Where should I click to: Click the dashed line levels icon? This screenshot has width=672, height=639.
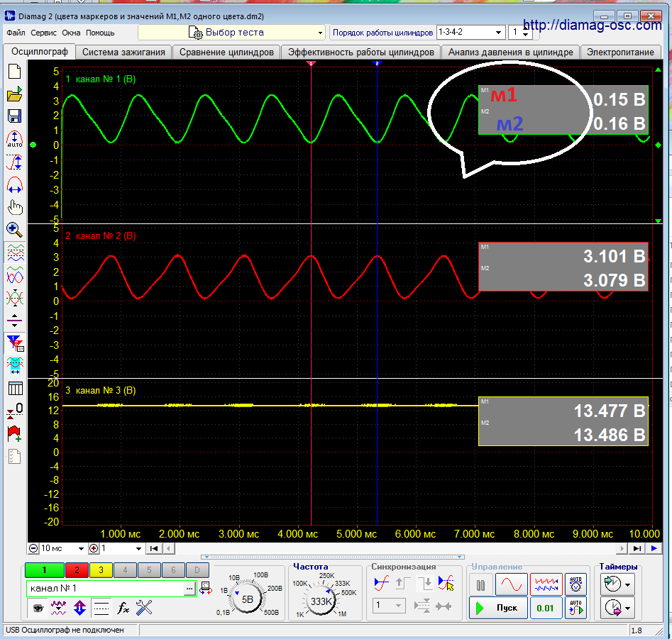tap(101, 608)
